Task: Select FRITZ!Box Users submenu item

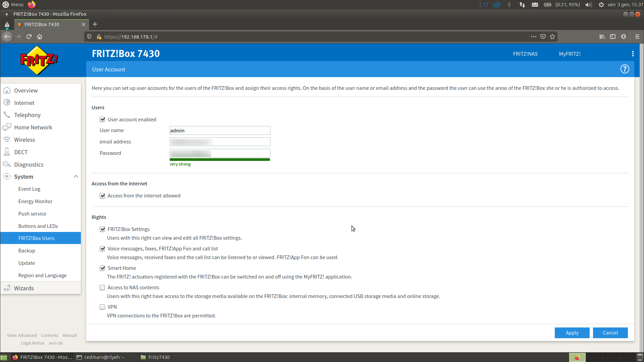Action: tap(41, 238)
